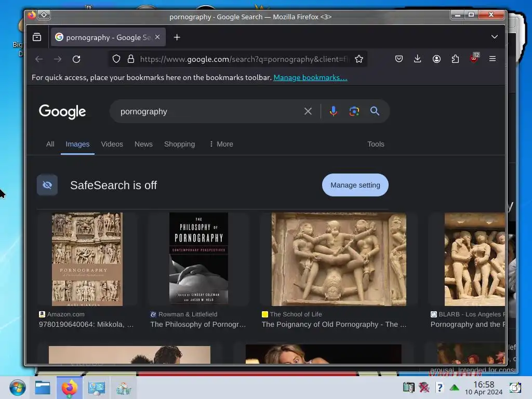Select the Images tab
This screenshot has width=532, height=399.
(78, 144)
